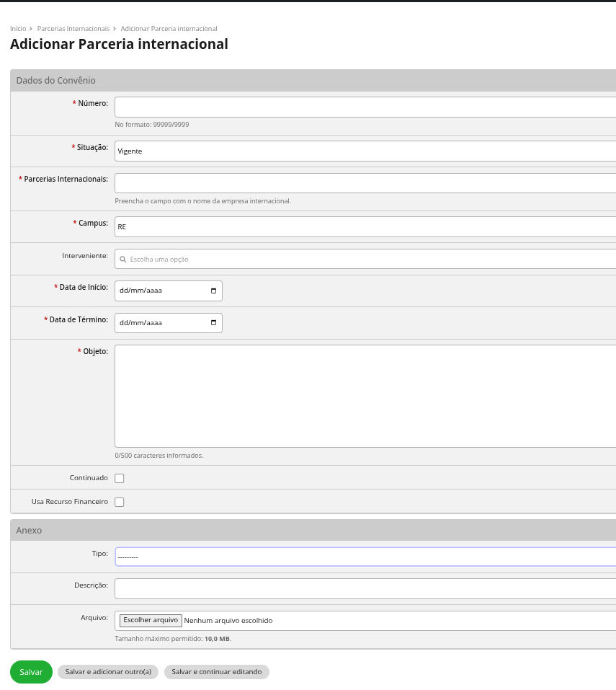Viewport: 616px width, 690px height.
Task: Expand the Interveniente option chooser
Action: [365, 259]
